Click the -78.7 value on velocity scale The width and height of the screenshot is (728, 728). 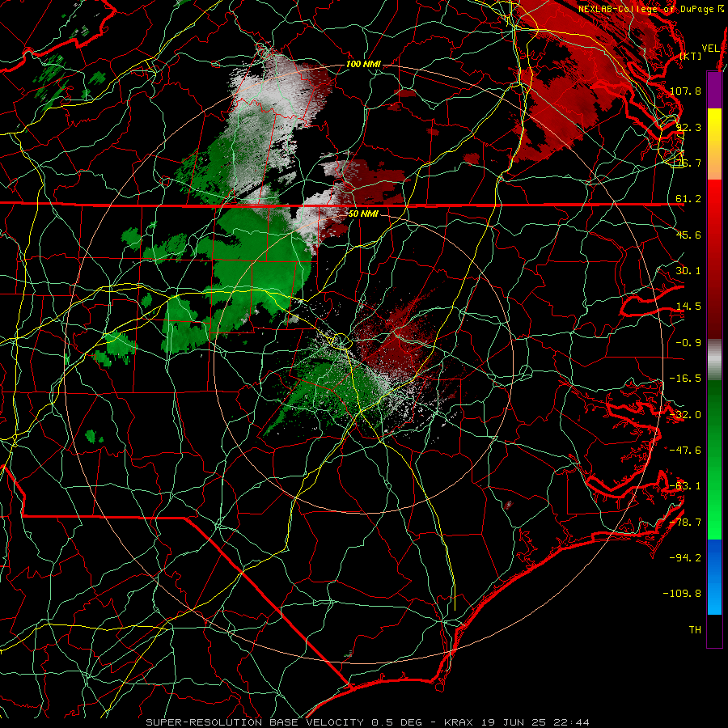pos(685,523)
